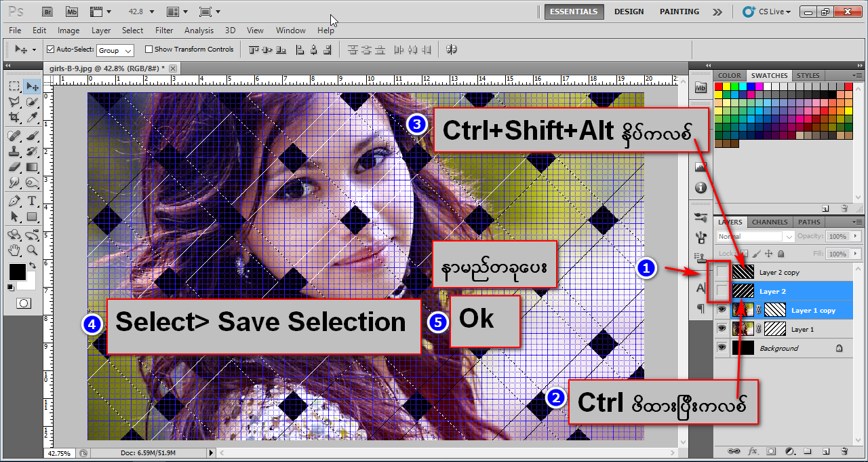
Task: Select the Rectangle shape tool
Action: point(32,216)
